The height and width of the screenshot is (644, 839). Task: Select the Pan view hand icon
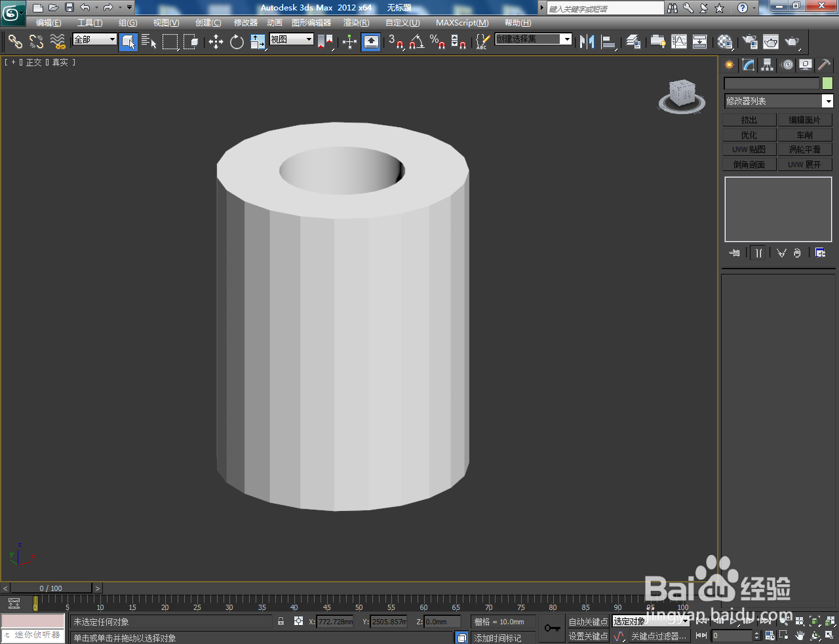pos(800,635)
